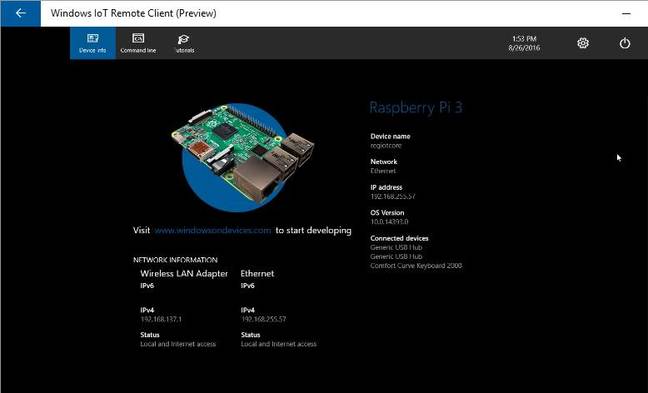Minimize the Remote Client window
The width and height of the screenshot is (648, 393).
tap(626, 13)
